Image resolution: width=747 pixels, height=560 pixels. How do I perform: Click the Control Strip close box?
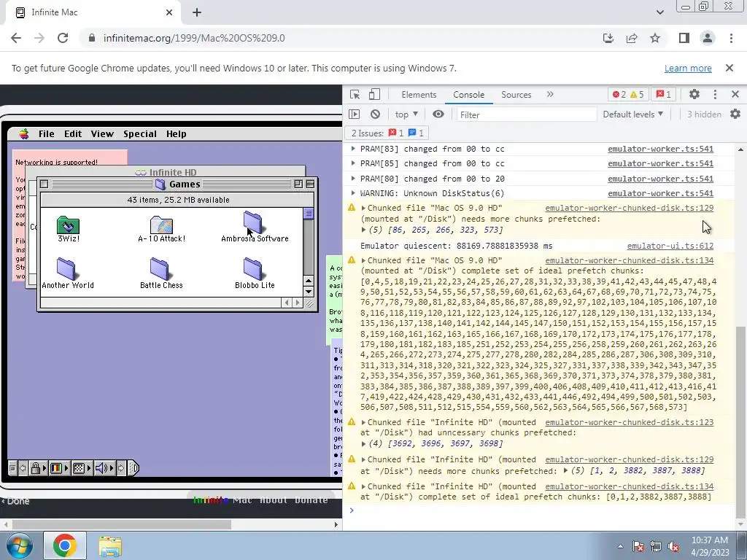tap(12, 468)
